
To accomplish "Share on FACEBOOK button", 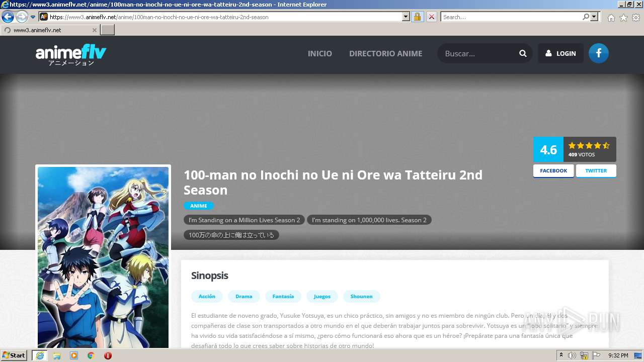I will pos(553,171).
